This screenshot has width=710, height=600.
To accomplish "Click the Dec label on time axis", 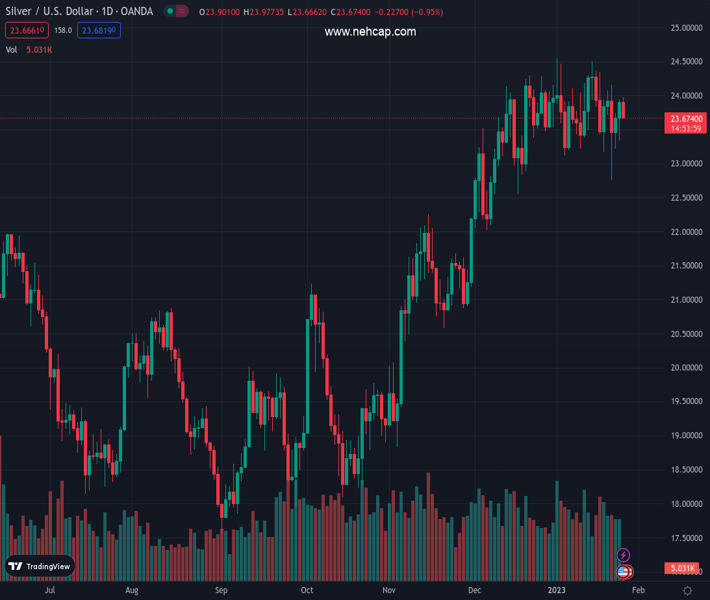I will point(475,591).
